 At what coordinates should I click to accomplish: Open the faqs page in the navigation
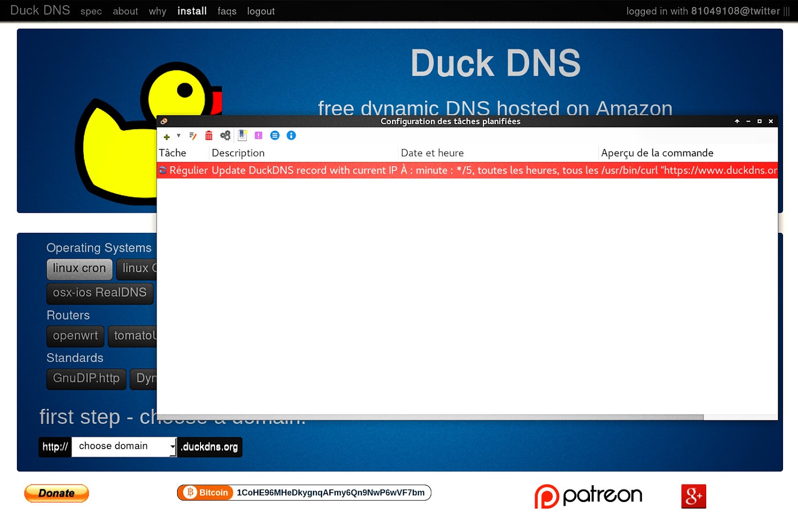227,11
